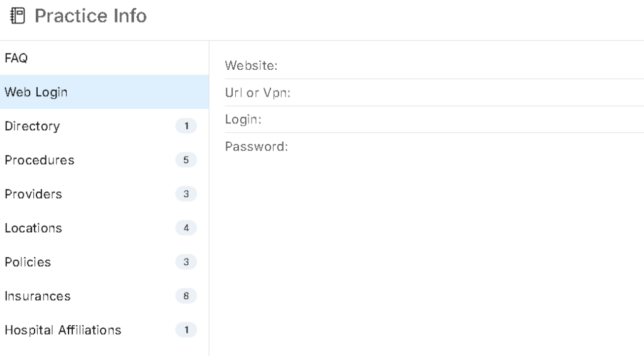Click the Providers count badge showing 3
The width and height of the screenshot is (644, 356).
click(186, 194)
